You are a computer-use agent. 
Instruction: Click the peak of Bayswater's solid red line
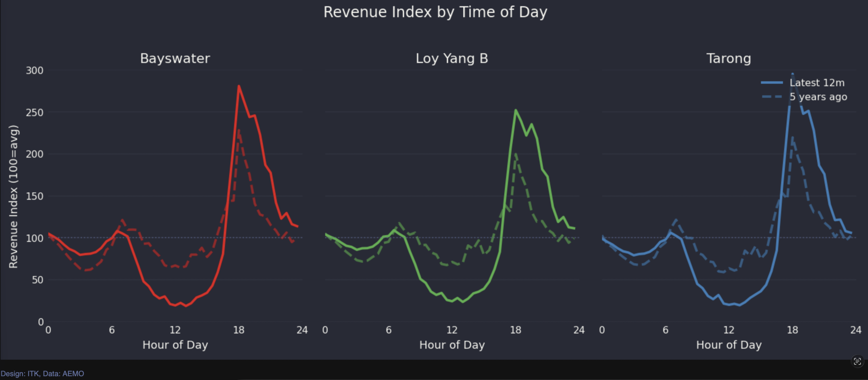(239, 86)
